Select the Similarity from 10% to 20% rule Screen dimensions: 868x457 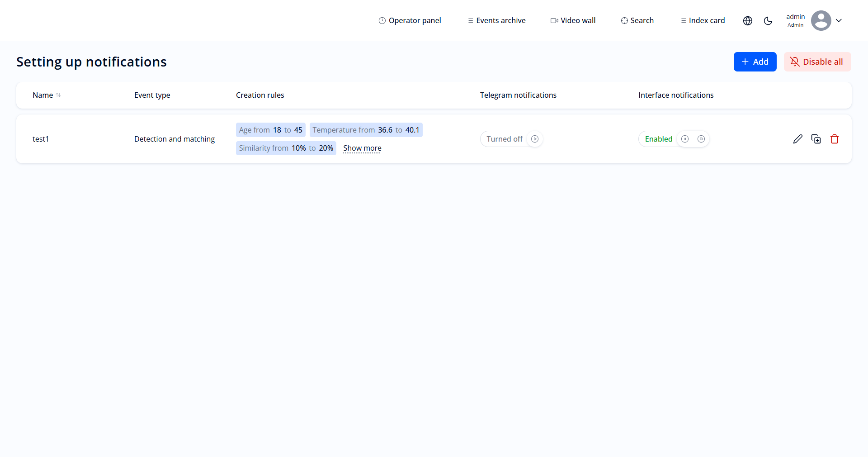click(286, 148)
